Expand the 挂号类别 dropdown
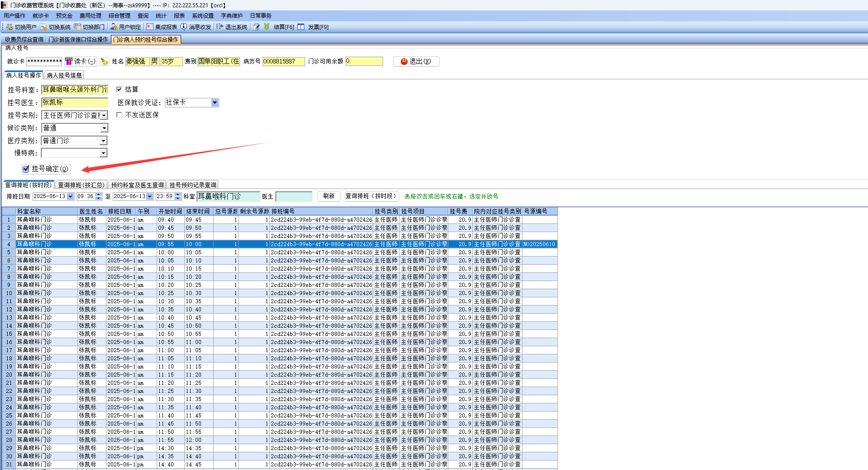This screenshot has width=868, height=470. pos(104,116)
